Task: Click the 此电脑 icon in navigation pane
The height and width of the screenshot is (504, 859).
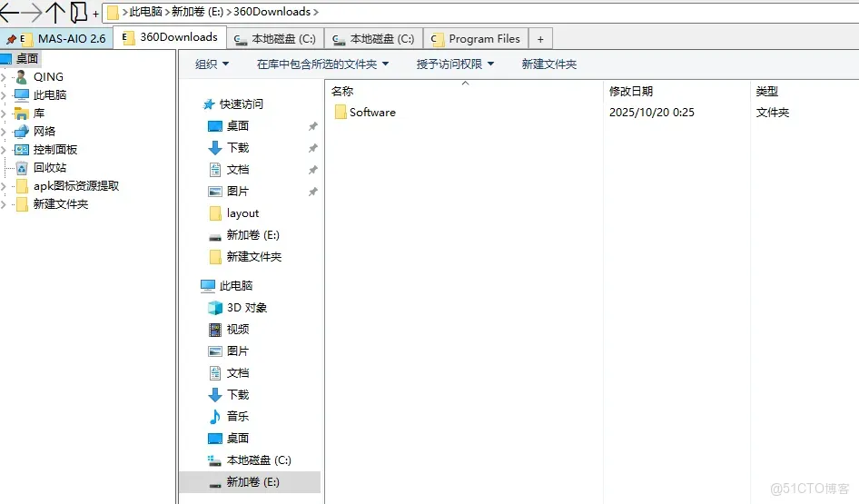Action: pos(208,285)
